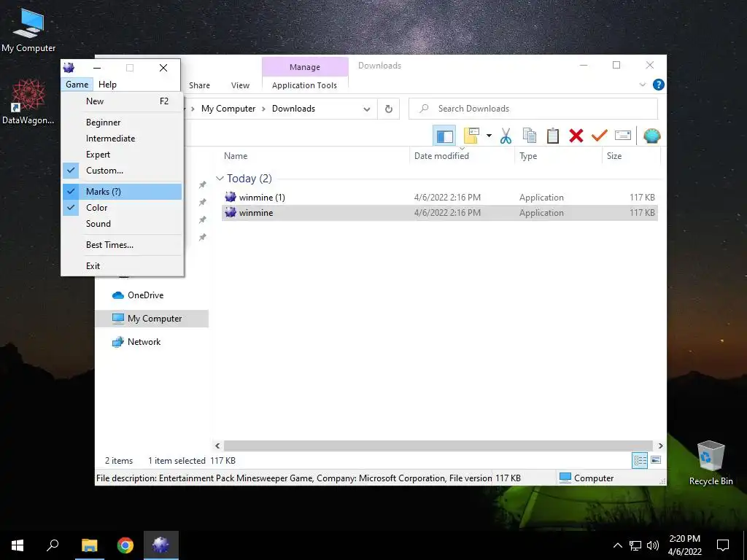Click the taskbar search magnifier icon

coord(53,545)
